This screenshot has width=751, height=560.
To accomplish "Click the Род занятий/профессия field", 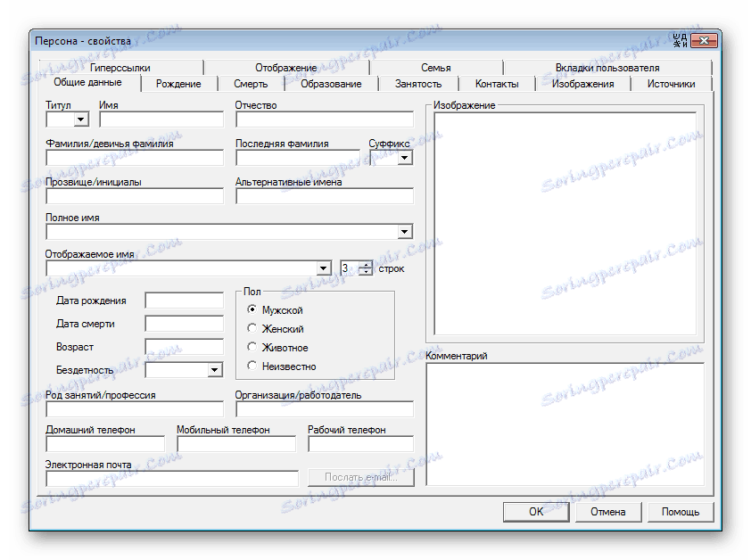I will [135, 408].
